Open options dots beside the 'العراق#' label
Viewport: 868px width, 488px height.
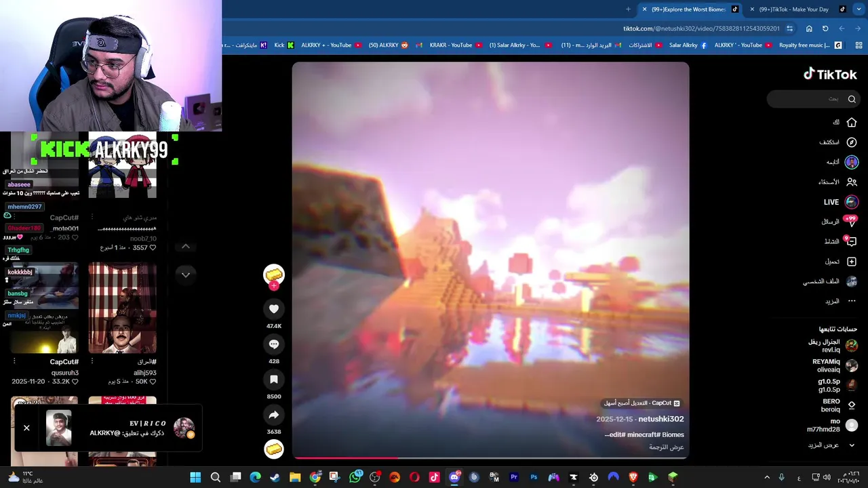92,361
